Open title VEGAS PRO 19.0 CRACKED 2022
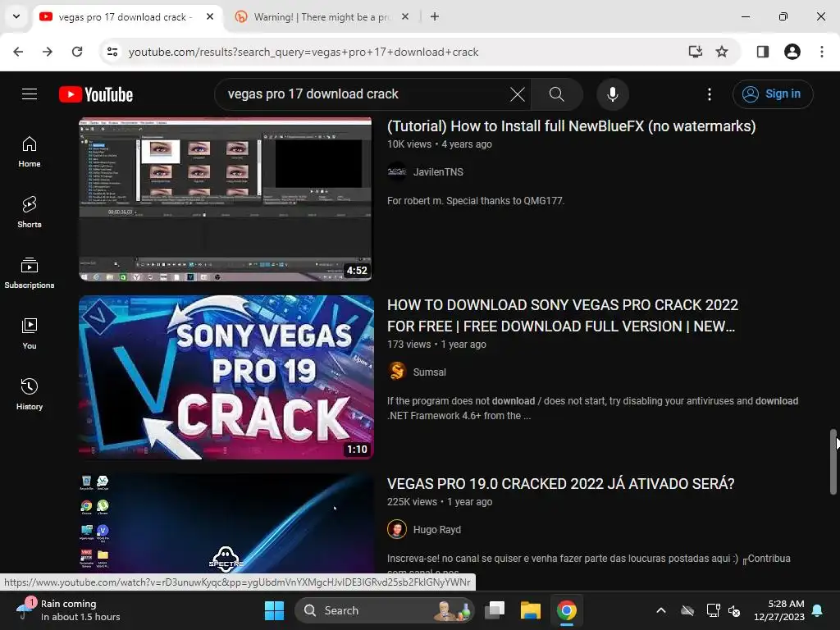The width and height of the screenshot is (840, 630). pos(560,484)
